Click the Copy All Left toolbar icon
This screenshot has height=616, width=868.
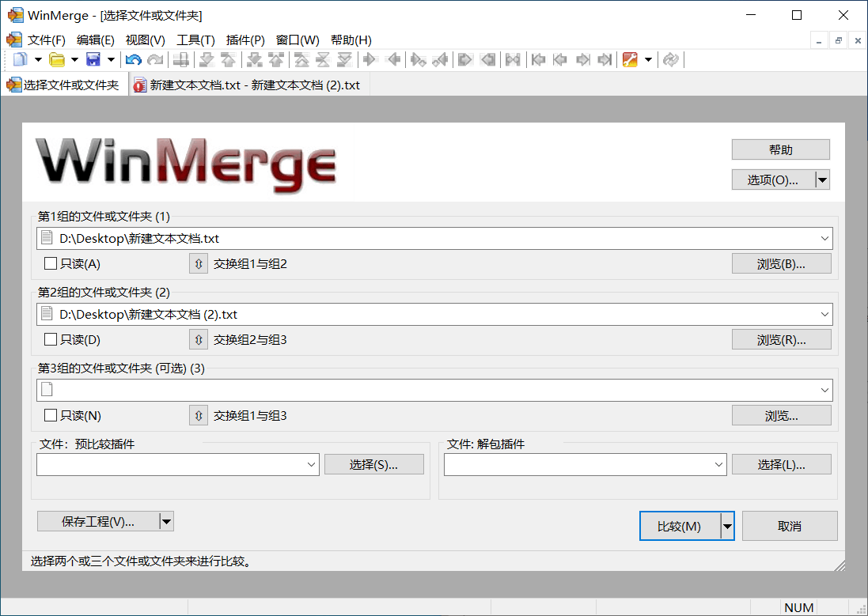point(487,59)
